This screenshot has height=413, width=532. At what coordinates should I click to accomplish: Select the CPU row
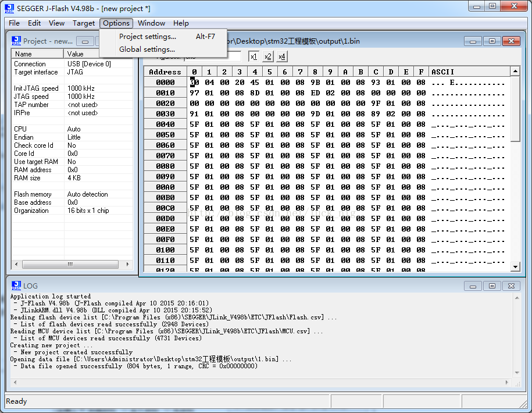pyautogui.click(x=72, y=129)
